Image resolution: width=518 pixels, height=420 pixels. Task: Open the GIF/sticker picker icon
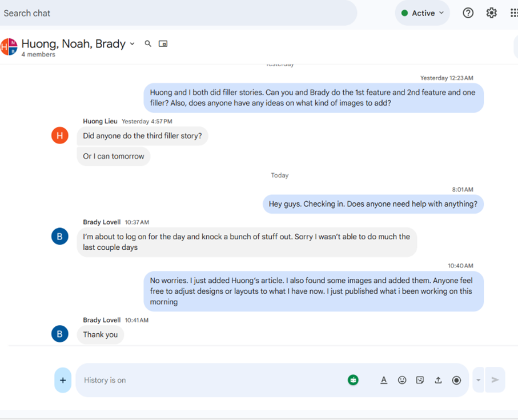pyautogui.click(x=420, y=380)
